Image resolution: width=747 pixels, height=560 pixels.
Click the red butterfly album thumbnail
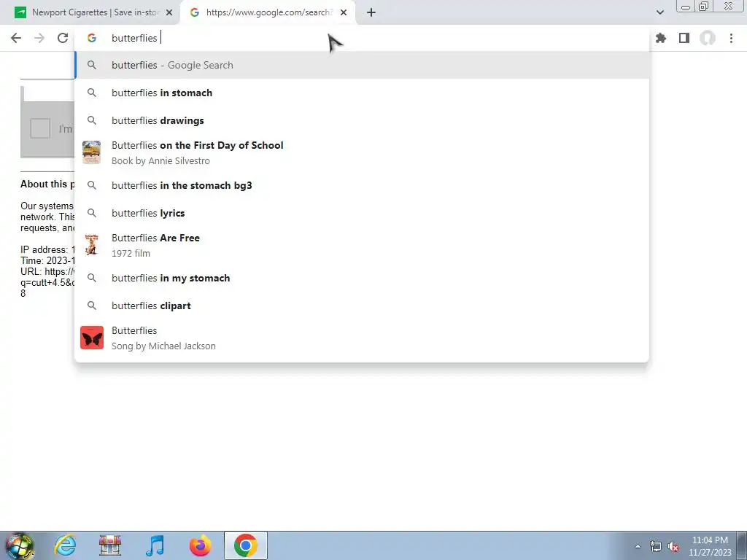pos(92,338)
